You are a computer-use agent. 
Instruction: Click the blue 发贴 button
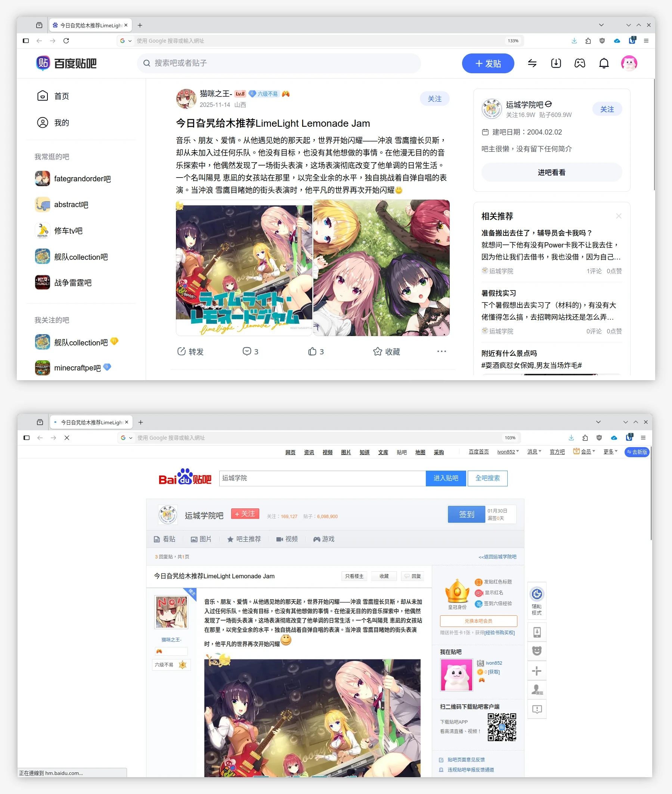click(487, 63)
